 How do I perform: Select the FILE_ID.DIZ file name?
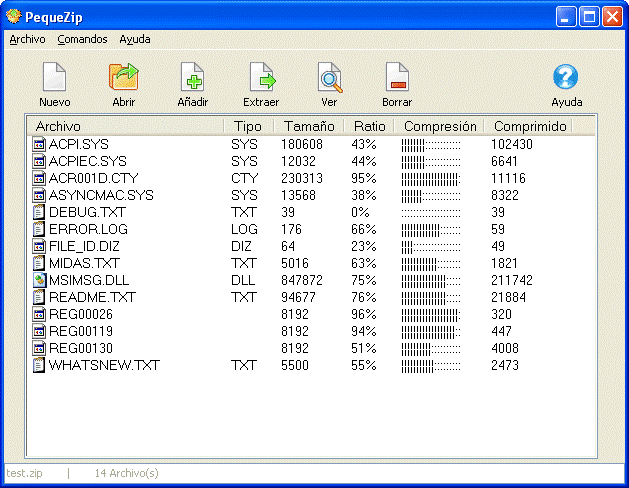pyautogui.click(x=84, y=246)
